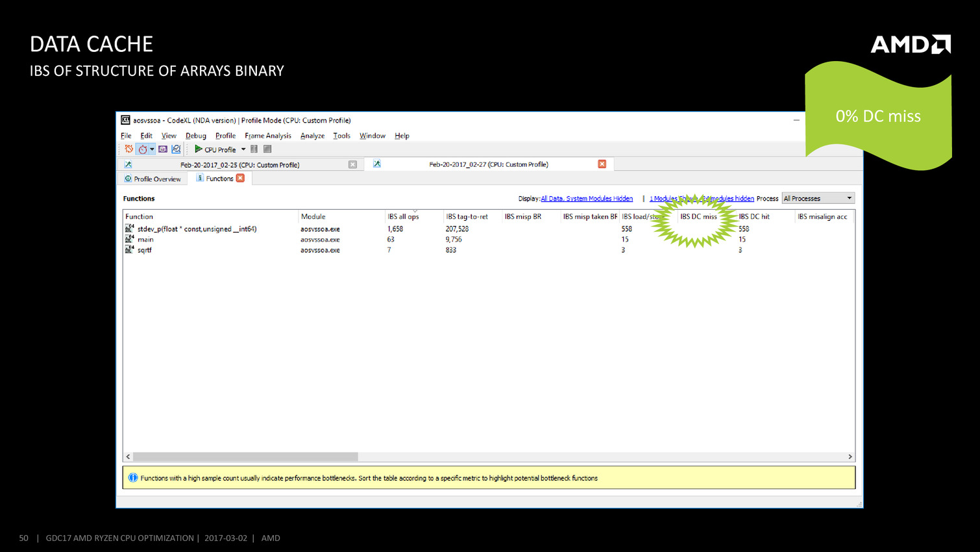Select the stdev_p function row
This screenshot has height=552, width=980.
pos(197,229)
